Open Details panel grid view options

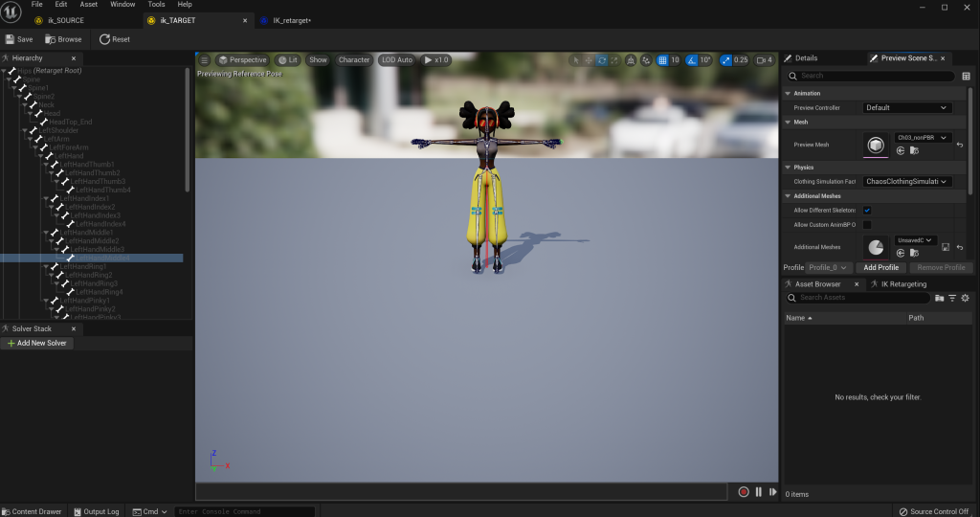coord(967,77)
